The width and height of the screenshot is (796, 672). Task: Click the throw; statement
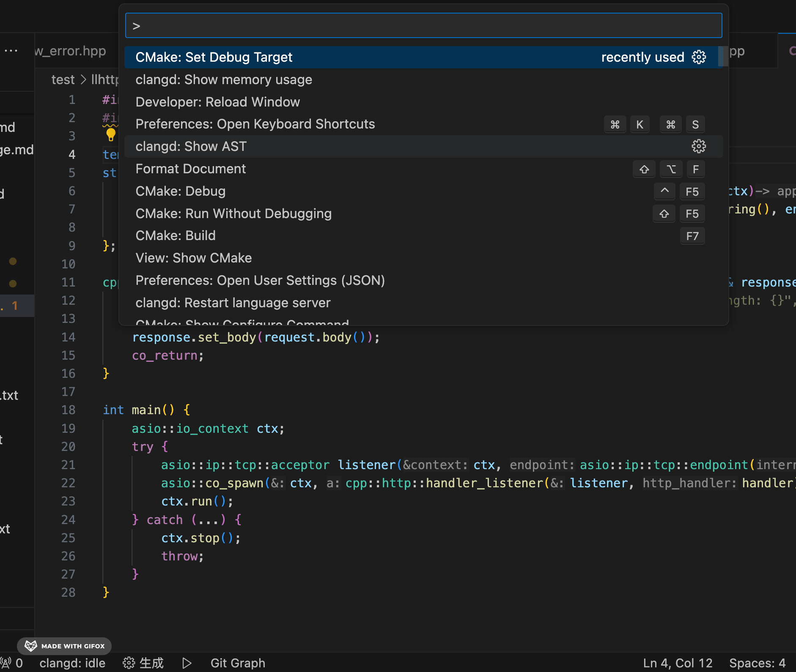pyautogui.click(x=182, y=556)
